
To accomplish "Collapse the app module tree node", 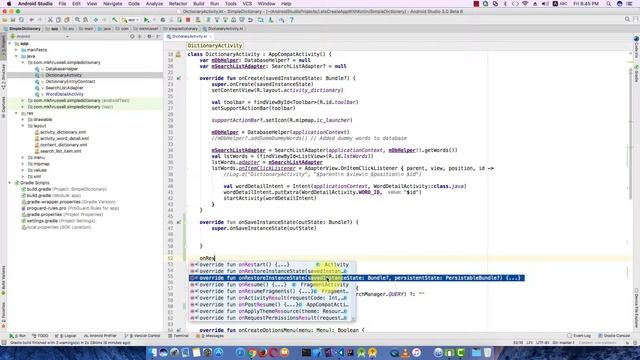I will pyautogui.click(x=10, y=43).
